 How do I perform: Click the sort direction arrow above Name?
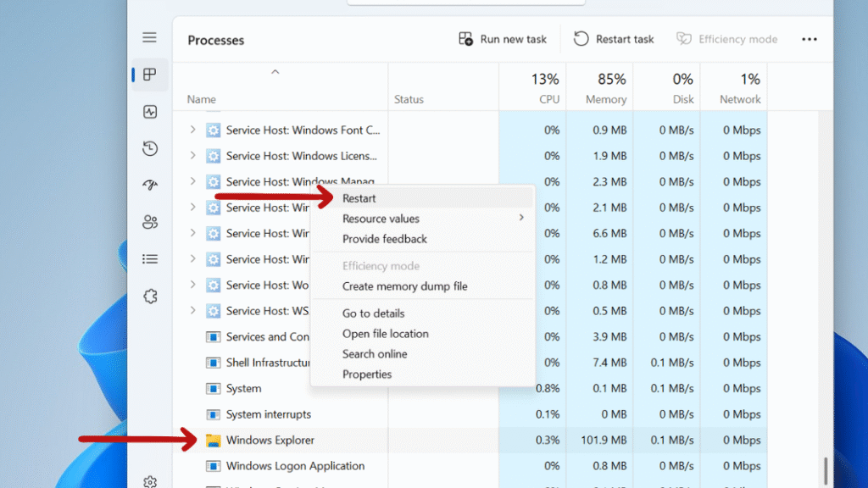[x=275, y=73]
